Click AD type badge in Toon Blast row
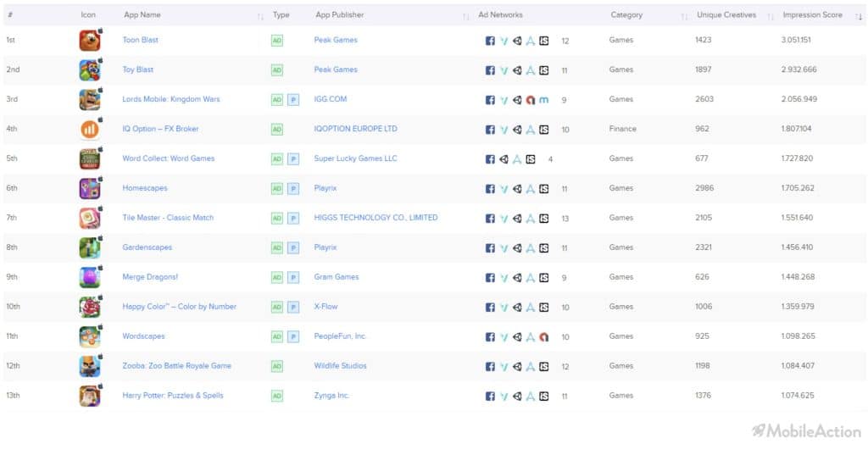868x455 pixels. coord(277,41)
